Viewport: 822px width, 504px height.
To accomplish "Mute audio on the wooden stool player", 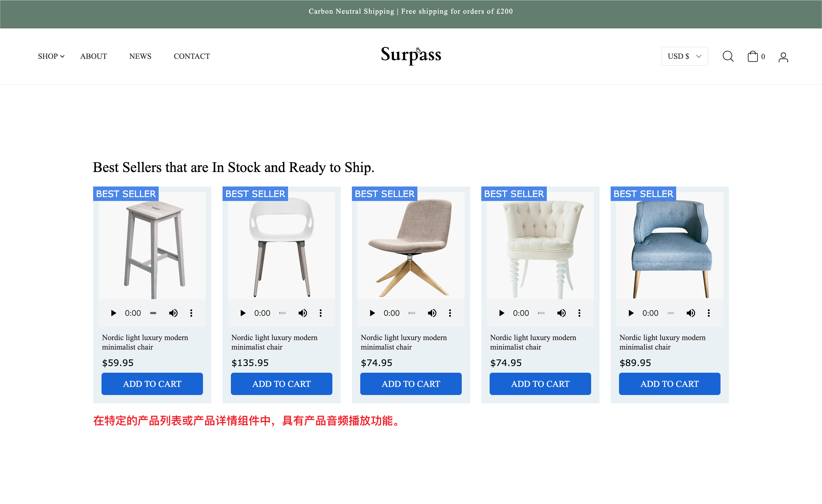I will 173,313.
